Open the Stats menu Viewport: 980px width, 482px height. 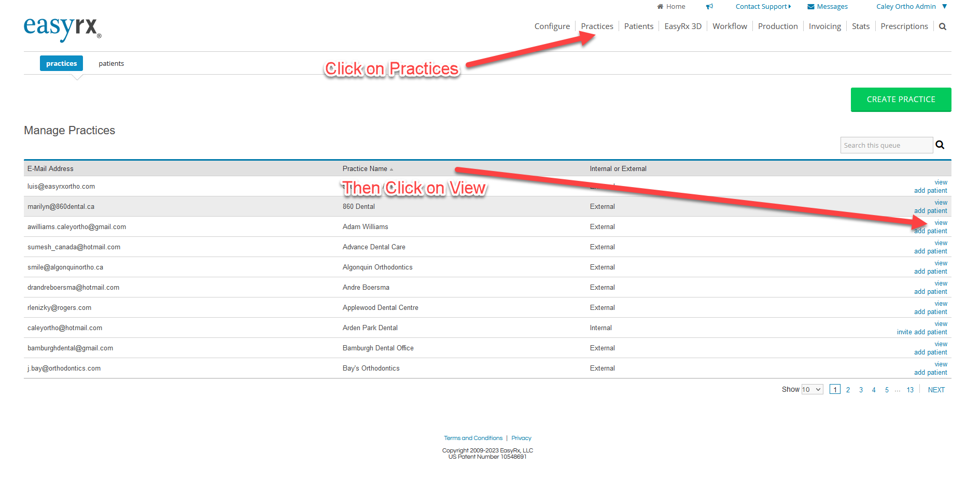tap(861, 26)
